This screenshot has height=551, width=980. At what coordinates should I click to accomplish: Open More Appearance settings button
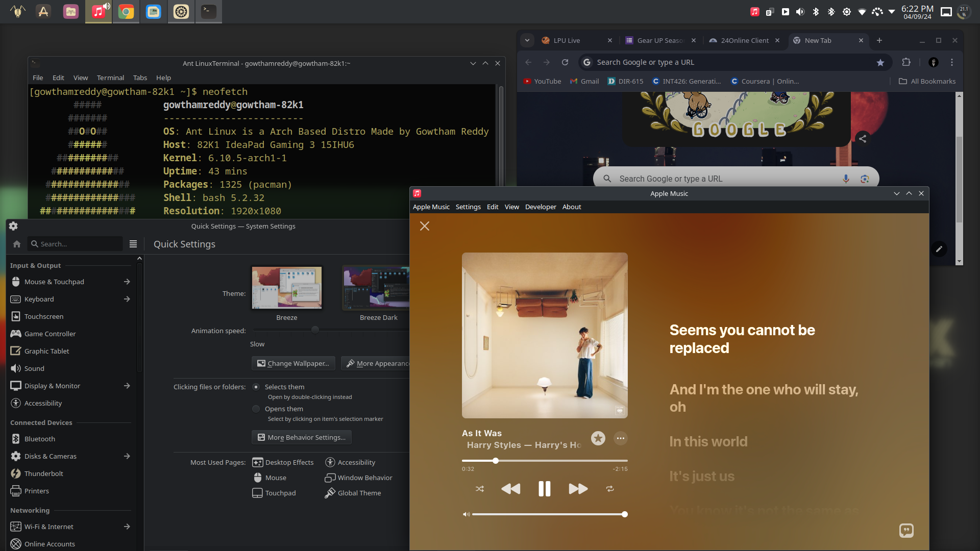(x=377, y=363)
